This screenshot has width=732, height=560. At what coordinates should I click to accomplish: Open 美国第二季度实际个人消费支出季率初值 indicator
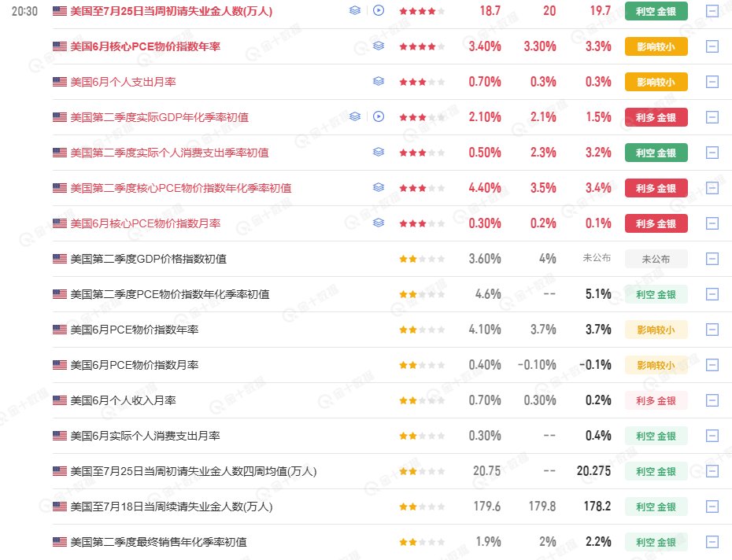(x=169, y=153)
